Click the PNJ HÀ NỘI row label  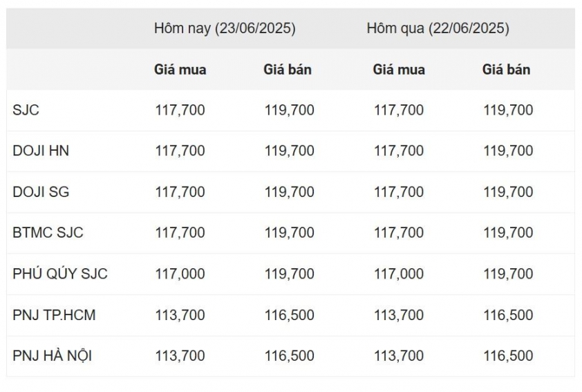click(x=53, y=356)
